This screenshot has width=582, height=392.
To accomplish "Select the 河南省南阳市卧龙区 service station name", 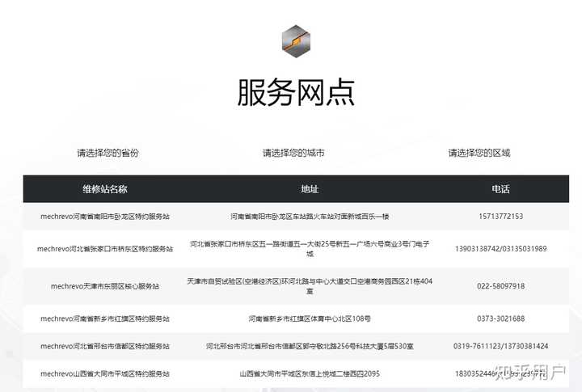I will 105,217.
